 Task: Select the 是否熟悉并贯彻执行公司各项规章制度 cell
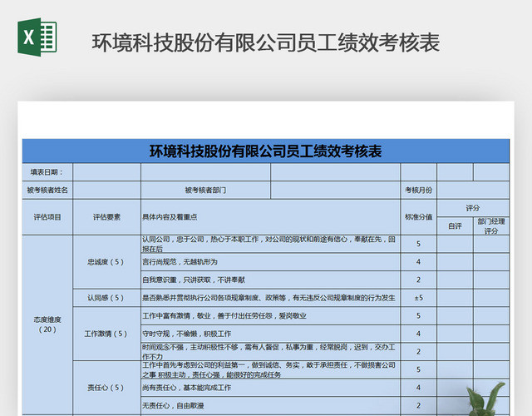pyautogui.click(x=271, y=298)
